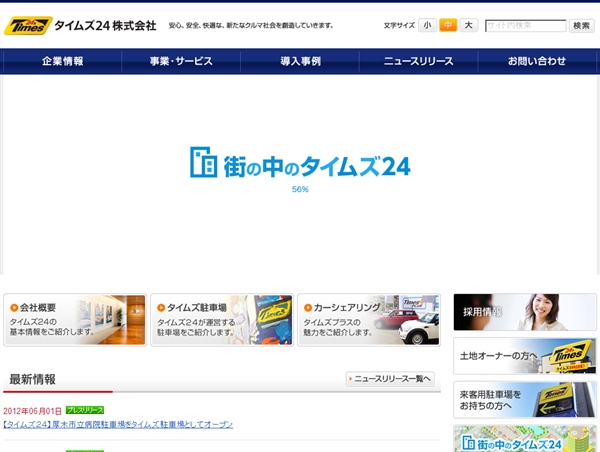Click the 最新情報 heading
The width and height of the screenshot is (600, 452).
point(33,379)
